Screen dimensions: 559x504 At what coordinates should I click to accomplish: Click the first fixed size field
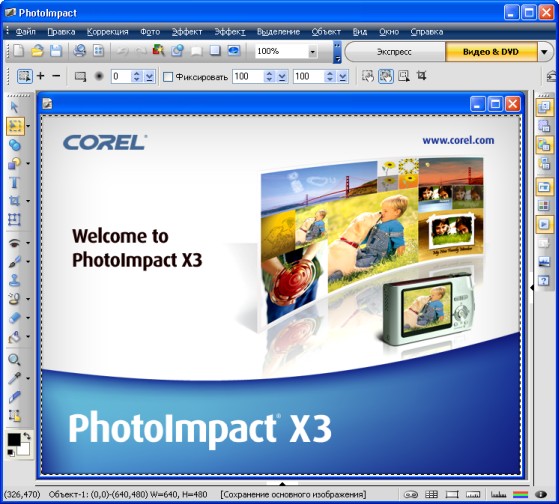point(248,76)
